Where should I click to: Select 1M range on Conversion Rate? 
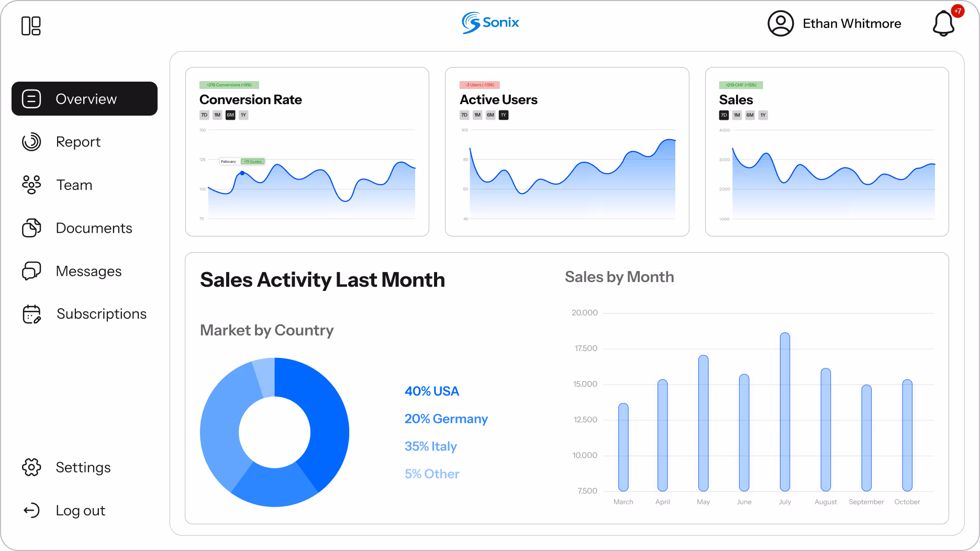217,115
